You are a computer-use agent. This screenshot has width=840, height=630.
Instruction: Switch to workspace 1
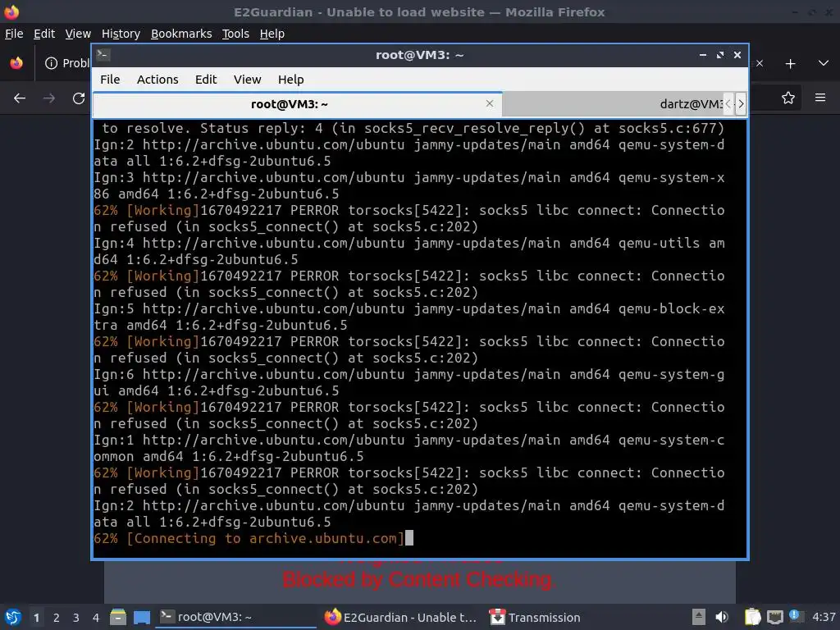[x=36, y=618]
